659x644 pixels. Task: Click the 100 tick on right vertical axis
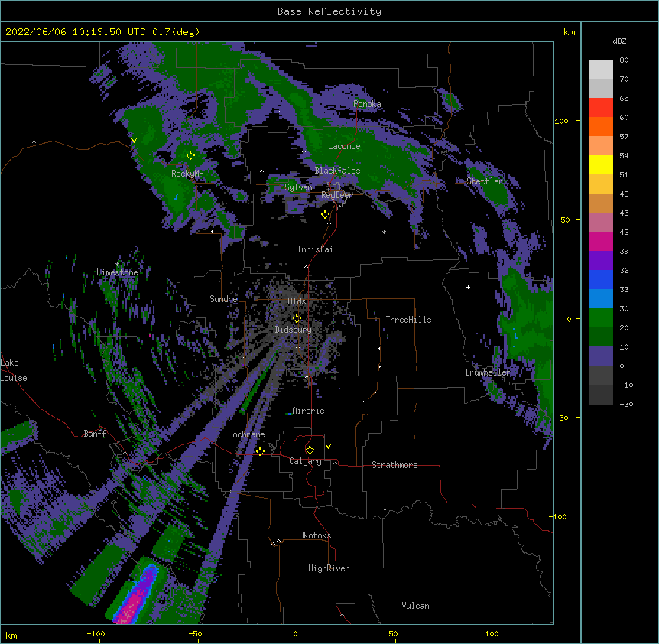pyautogui.click(x=561, y=121)
